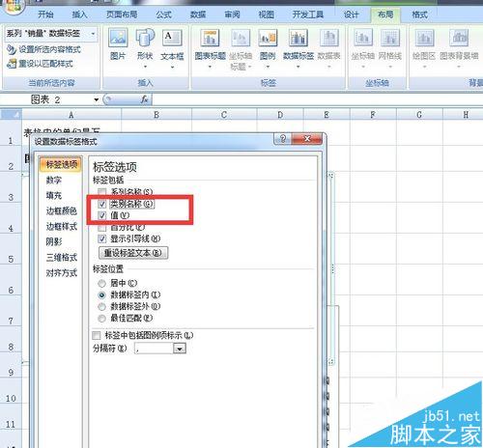Close the 设置数据标签格式 dialog
This screenshot has width=483, height=448.
pos(307,139)
